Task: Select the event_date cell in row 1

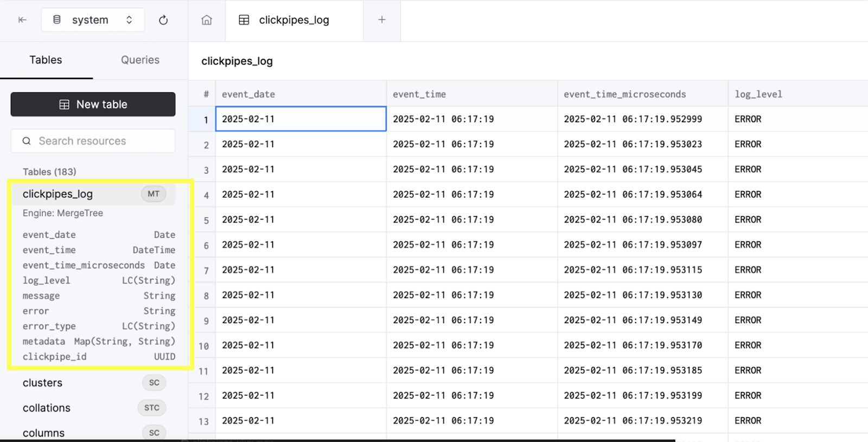Action: pyautogui.click(x=301, y=119)
